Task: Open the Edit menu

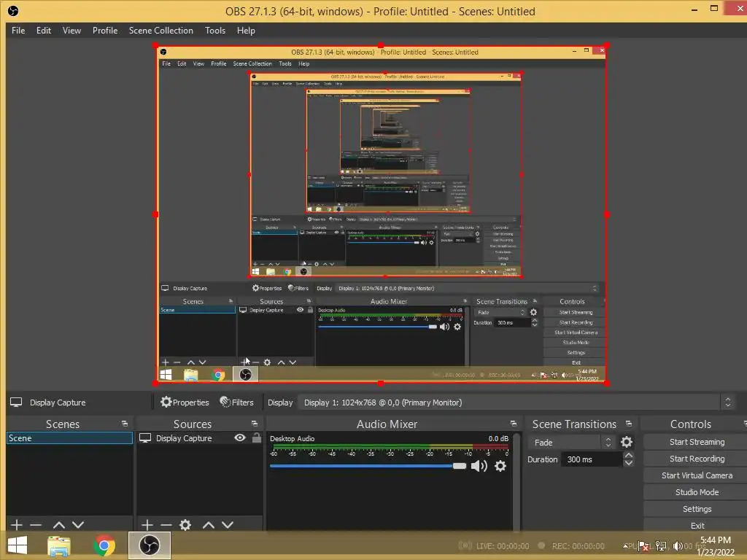Action: pyautogui.click(x=43, y=31)
